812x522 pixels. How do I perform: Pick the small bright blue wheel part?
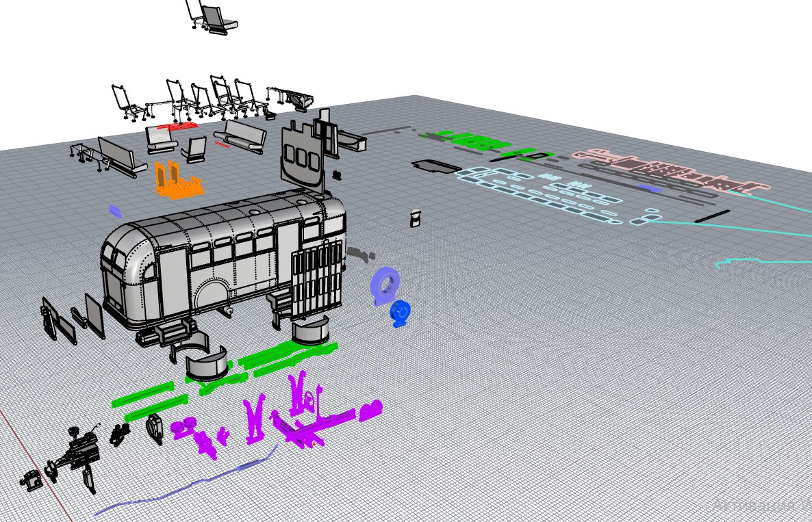400,313
